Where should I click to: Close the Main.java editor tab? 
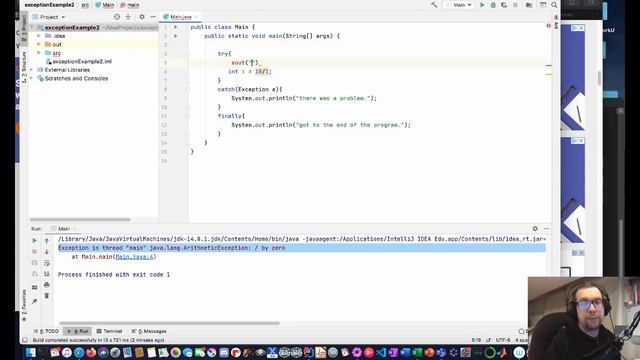tap(196, 17)
